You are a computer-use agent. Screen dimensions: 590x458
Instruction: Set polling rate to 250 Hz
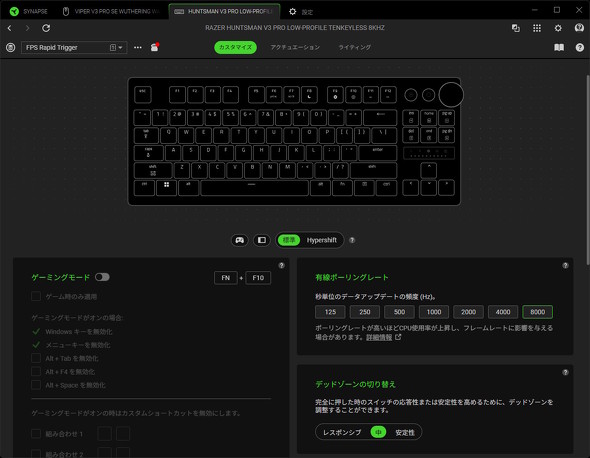pyautogui.click(x=365, y=312)
